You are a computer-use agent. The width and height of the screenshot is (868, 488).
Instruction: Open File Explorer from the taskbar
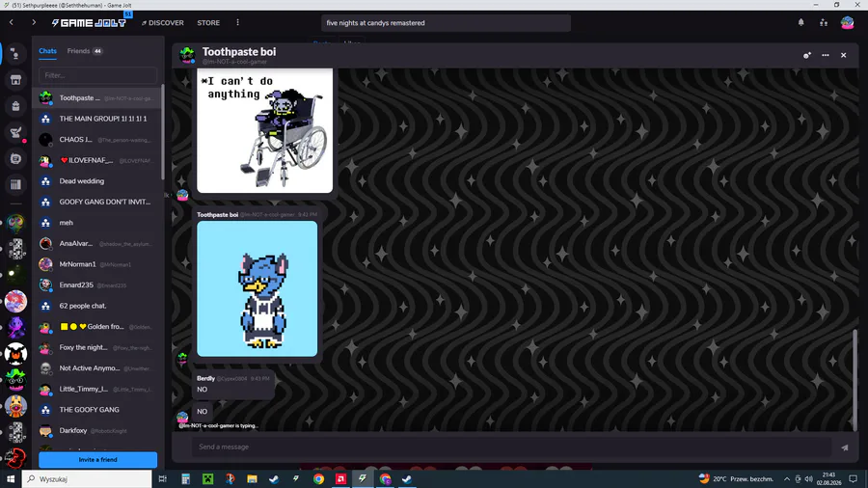pyautogui.click(x=252, y=479)
